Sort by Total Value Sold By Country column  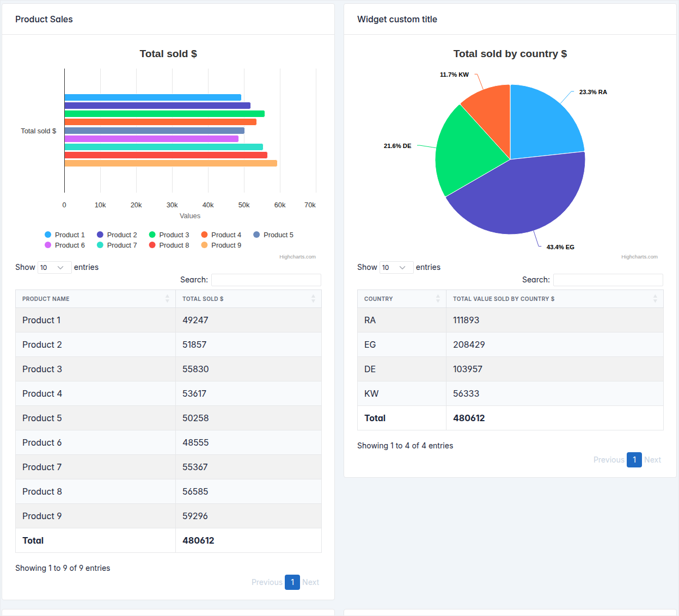[x=555, y=299]
